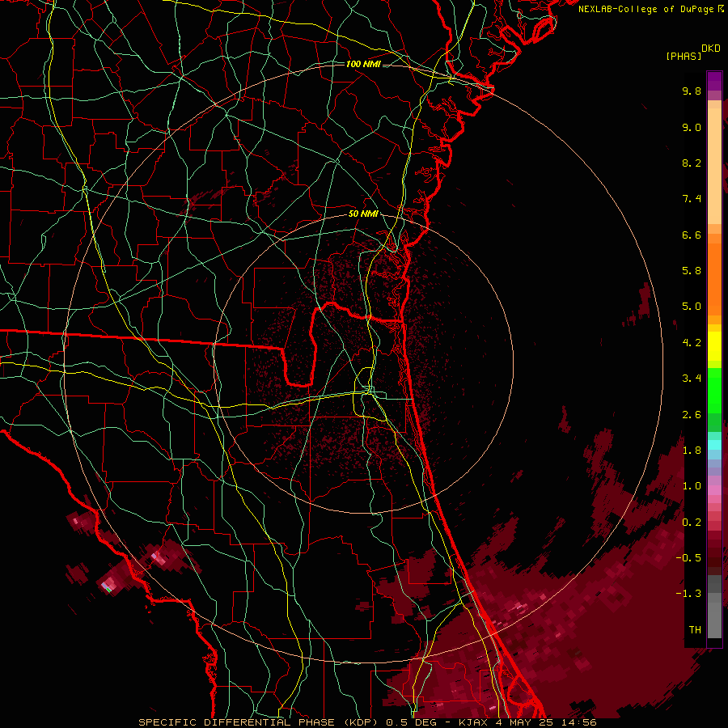Select the 5.8 value on color scale
Viewport: 728px width, 728px height.
pyautogui.click(x=692, y=271)
